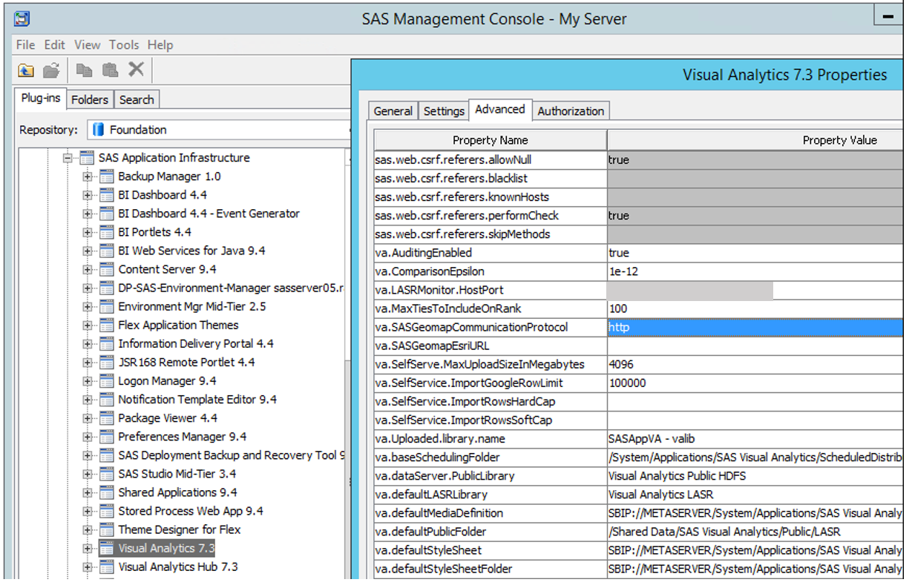Click the icon beside Logon Manager 9.4
912x588 pixels.
107,381
